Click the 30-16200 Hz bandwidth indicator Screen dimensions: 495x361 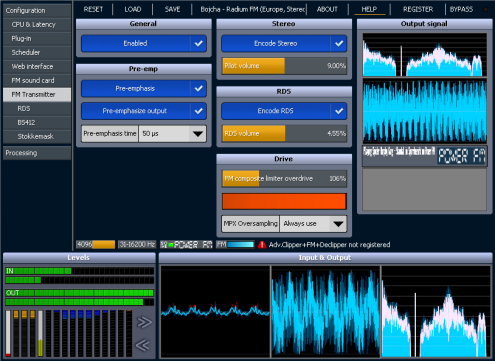coord(137,245)
